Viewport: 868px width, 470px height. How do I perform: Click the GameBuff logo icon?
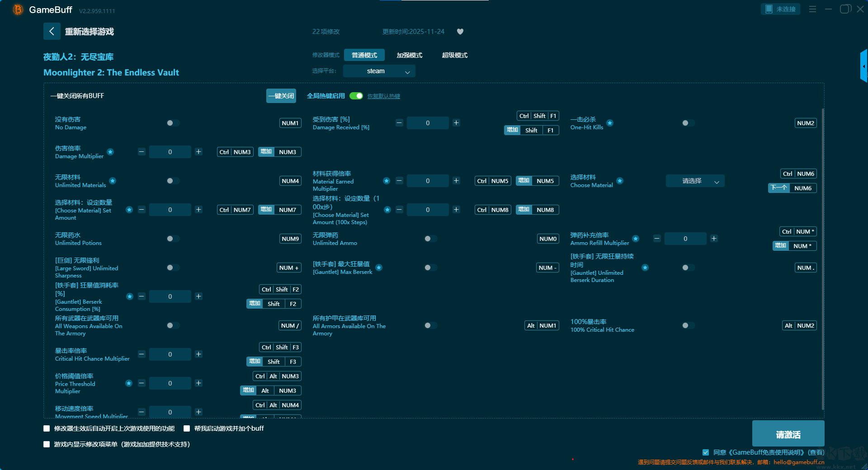pyautogui.click(x=18, y=9)
